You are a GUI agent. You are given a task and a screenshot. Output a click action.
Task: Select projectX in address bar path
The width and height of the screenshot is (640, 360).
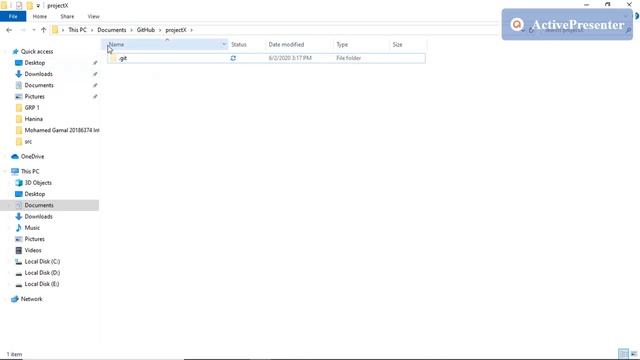point(176,30)
